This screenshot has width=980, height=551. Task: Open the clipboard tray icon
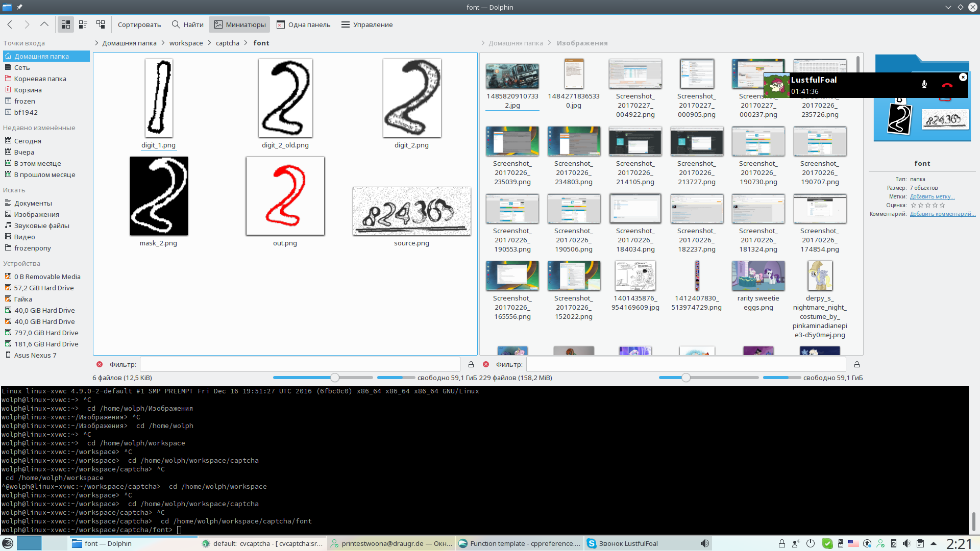(x=920, y=543)
